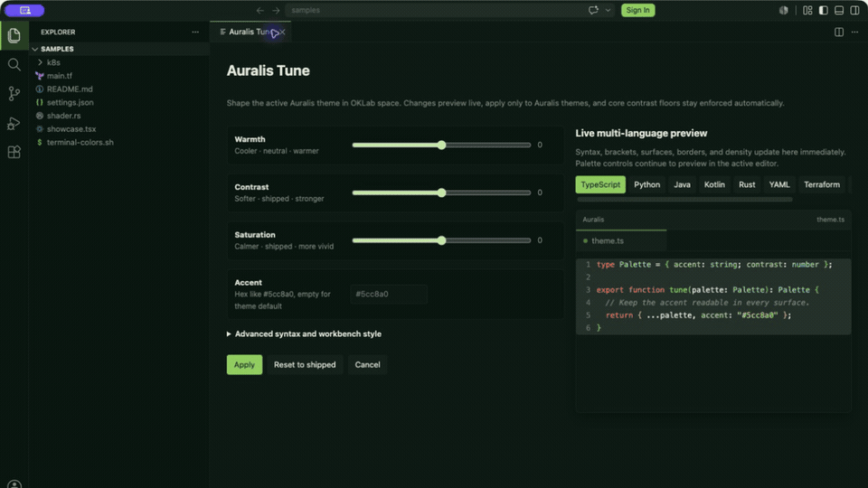This screenshot has height=488, width=868.
Task: Click the dollar icon beside terminal-colors.sh
Action: coord(39,142)
